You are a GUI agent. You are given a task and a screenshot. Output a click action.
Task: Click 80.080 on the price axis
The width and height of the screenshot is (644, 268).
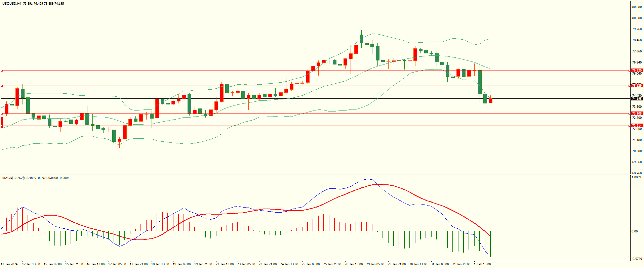(637, 18)
